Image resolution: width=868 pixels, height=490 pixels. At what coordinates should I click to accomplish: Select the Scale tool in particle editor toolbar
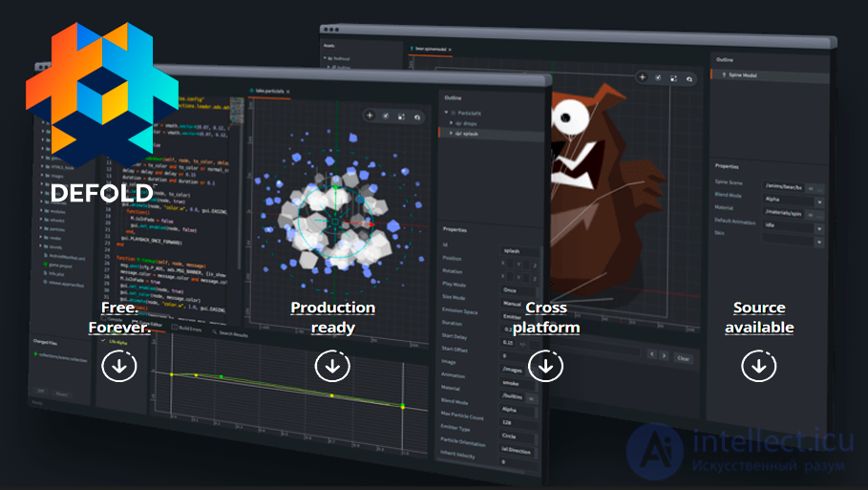click(x=401, y=117)
